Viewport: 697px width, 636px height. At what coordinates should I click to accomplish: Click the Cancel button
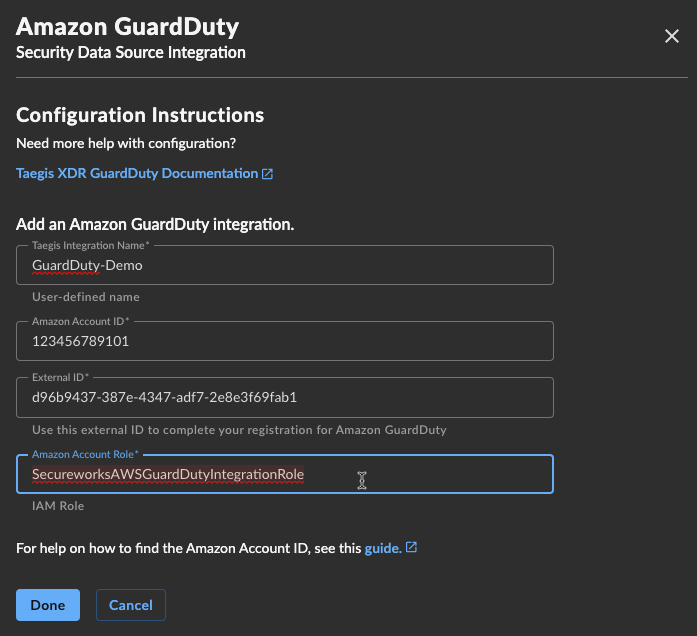click(131, 605)
